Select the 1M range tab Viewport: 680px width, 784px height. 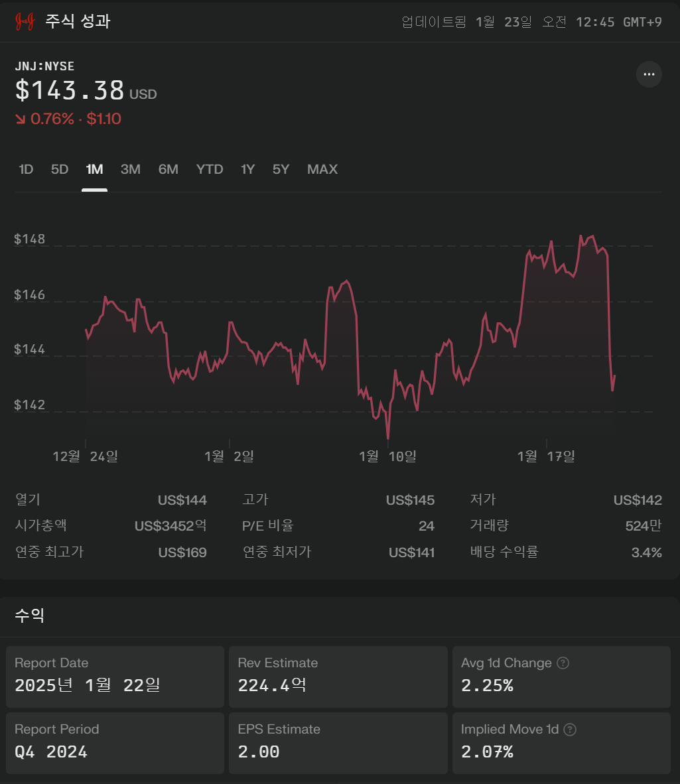(94, 170)
